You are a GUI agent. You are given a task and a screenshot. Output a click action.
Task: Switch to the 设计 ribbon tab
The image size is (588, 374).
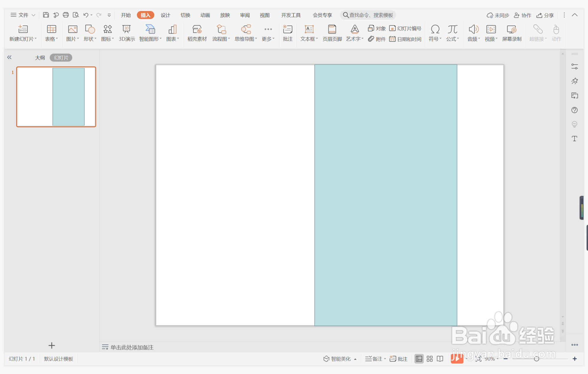pyautogui.click(x=165, y=15)
